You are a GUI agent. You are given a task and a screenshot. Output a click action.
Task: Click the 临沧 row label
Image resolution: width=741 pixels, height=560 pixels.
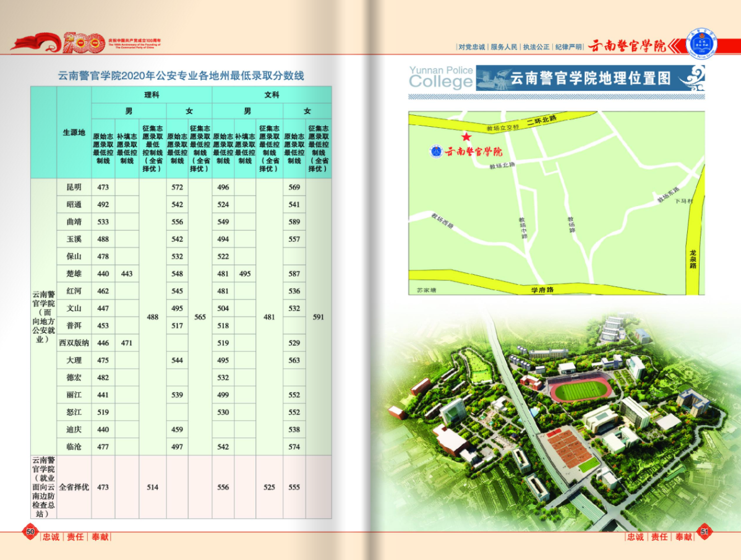coord(74,447)
